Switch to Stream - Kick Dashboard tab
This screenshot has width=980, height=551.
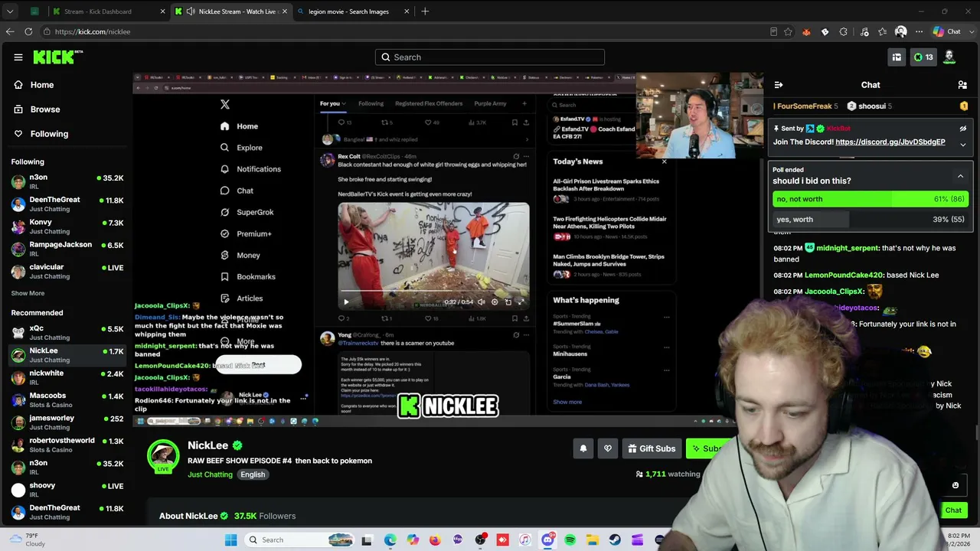(107, 11)
